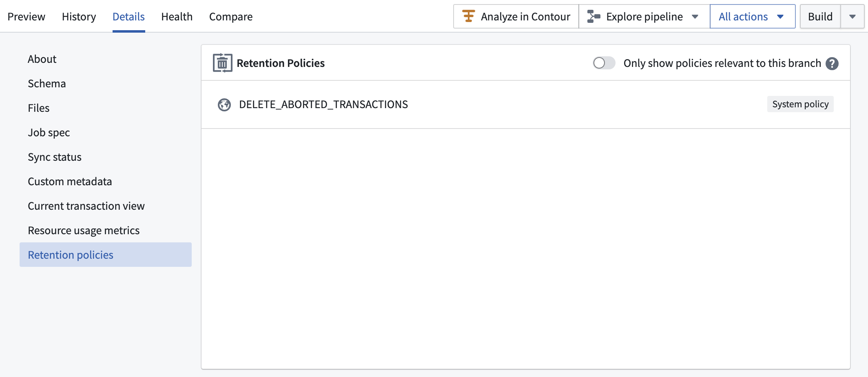Switch to the Preview tab
Viewport: 868px width, 377px height.
[x=27, y=17]
